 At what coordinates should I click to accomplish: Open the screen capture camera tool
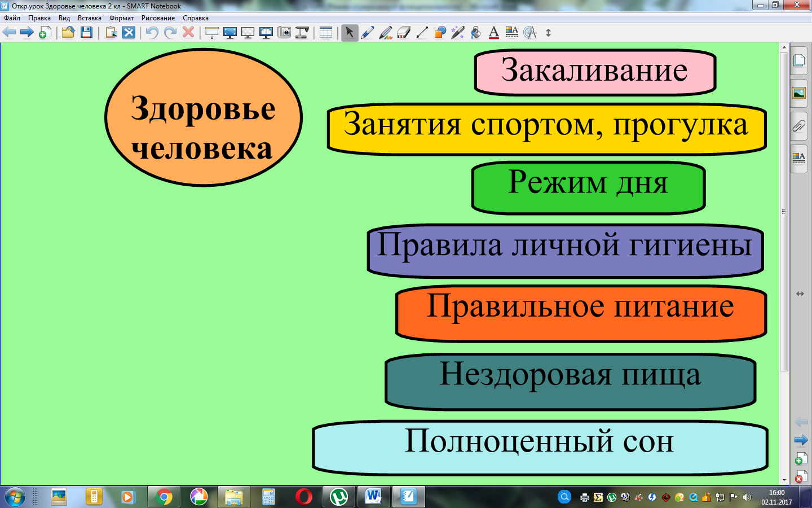284,33
